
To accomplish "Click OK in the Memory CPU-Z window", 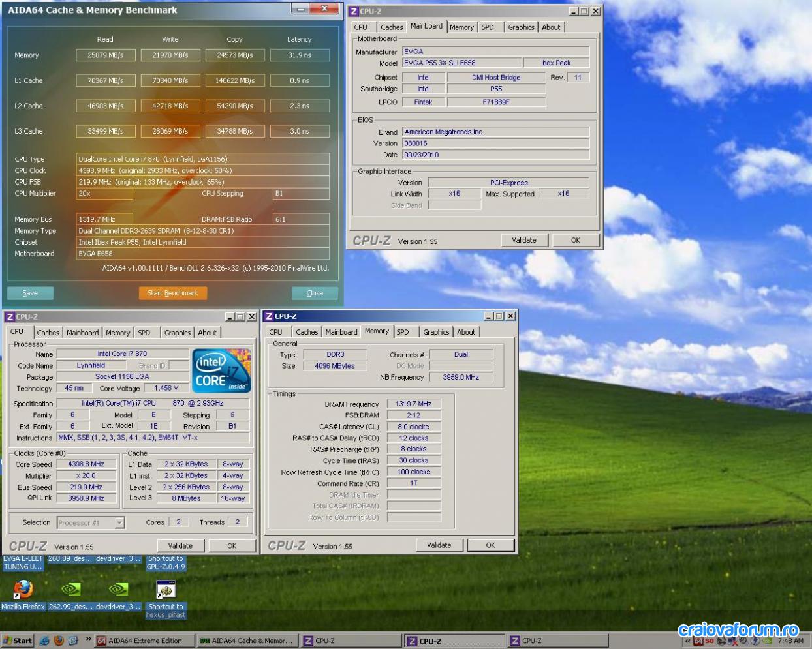I will pos(491,545).
